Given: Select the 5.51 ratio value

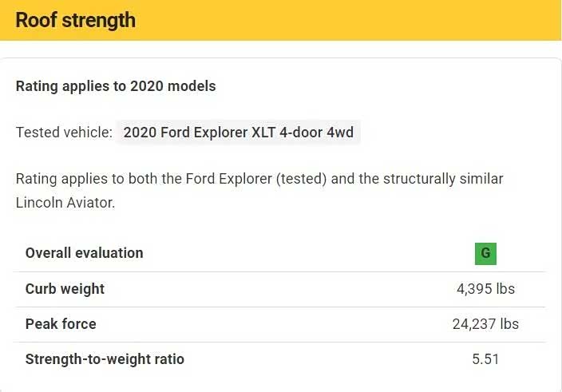Looking at the screenshot, I should pyautogui.click(x=485, y=359).
